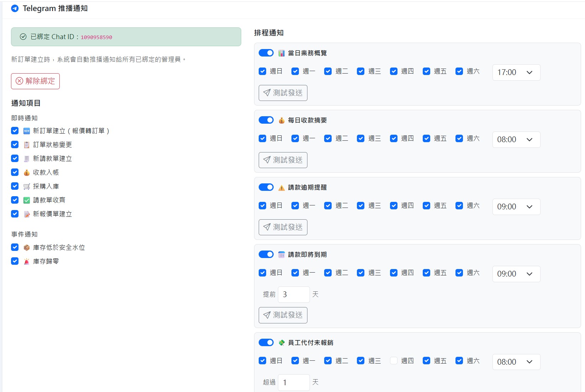
Task: Open the 08:00 time dropdown for 每日收款摘要
Action: tap(516, 140)
